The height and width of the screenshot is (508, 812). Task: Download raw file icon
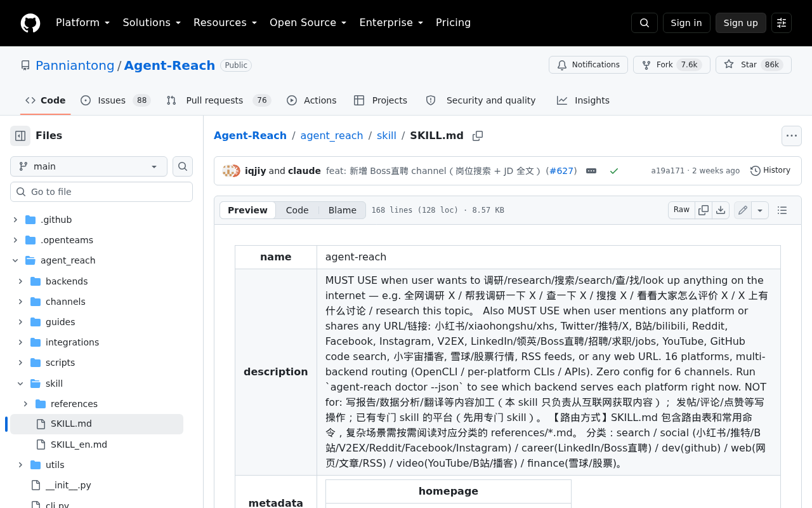point(721,210)
